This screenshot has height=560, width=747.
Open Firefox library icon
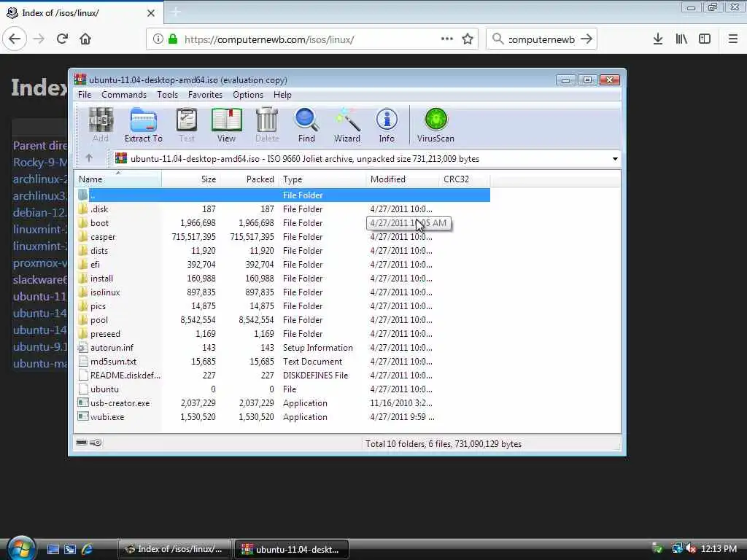point(681,39)
